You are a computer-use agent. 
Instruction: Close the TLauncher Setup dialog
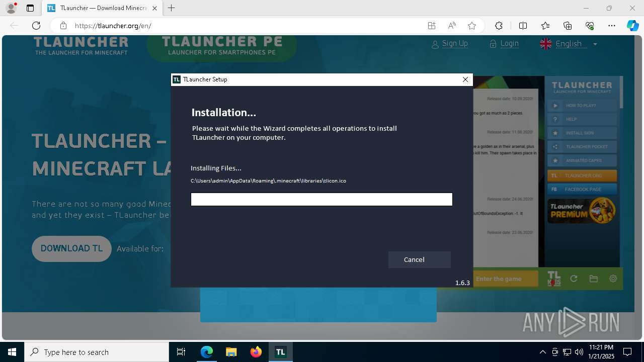(x=465, y=79)
